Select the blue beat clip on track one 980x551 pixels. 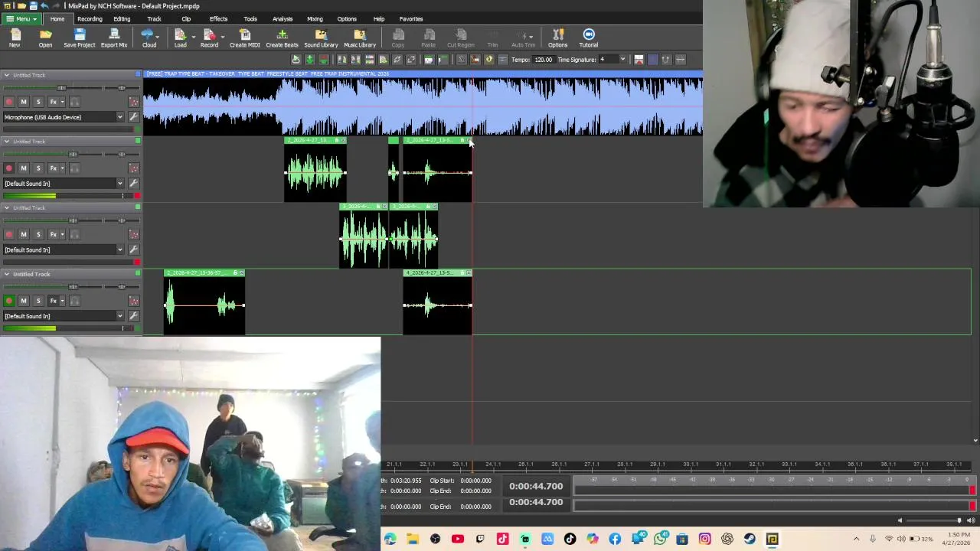click(423, 104)
